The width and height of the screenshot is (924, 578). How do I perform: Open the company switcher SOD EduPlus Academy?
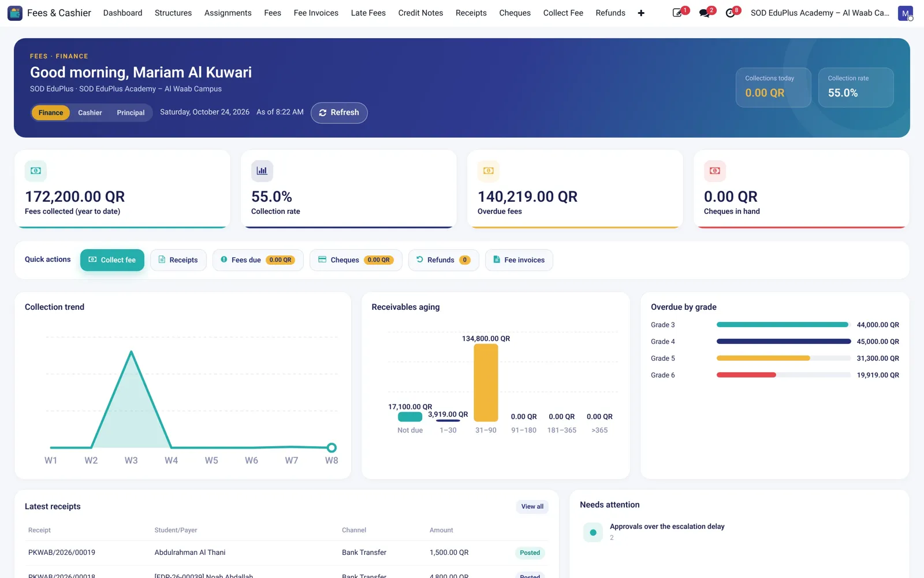(820, 13)
